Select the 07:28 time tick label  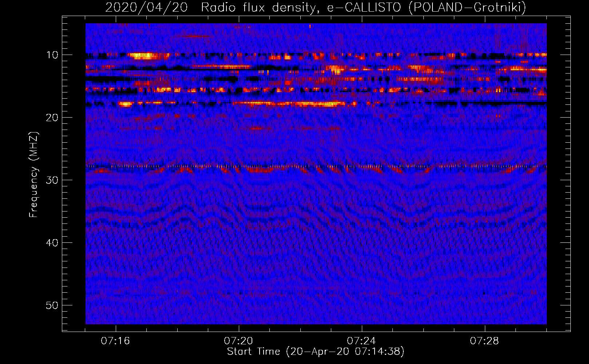point(485,341)
